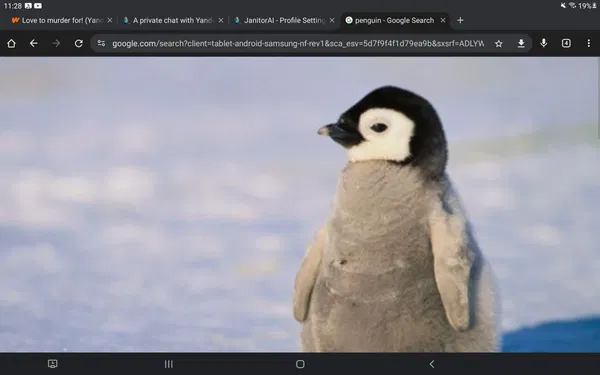Image resolution: width=600 pixels, height=375 pixels.
Task: Open Chrome three-dot overflow menu
Action: tap(589, 43)
